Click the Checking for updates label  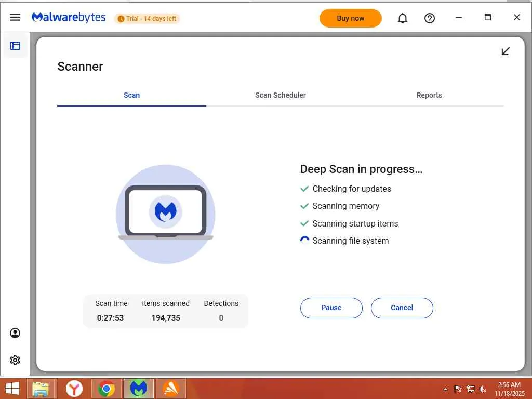pos(352,189)
